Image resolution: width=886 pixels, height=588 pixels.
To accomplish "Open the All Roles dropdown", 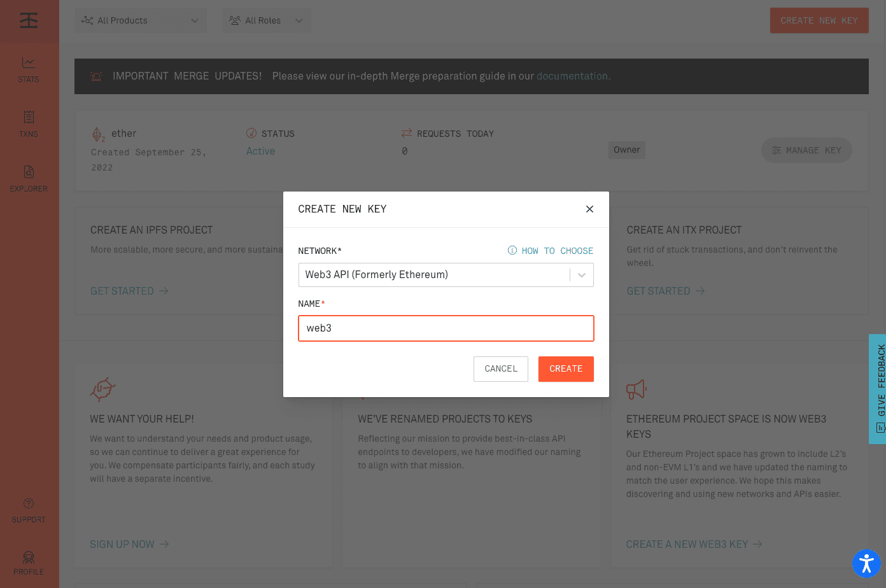I will click(267, 20).
